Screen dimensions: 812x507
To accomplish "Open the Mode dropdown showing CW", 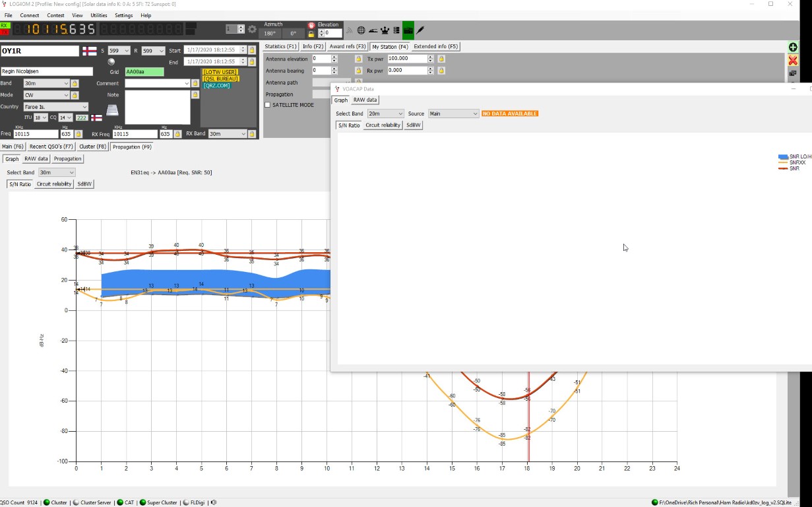I will [x=46, y=95].
